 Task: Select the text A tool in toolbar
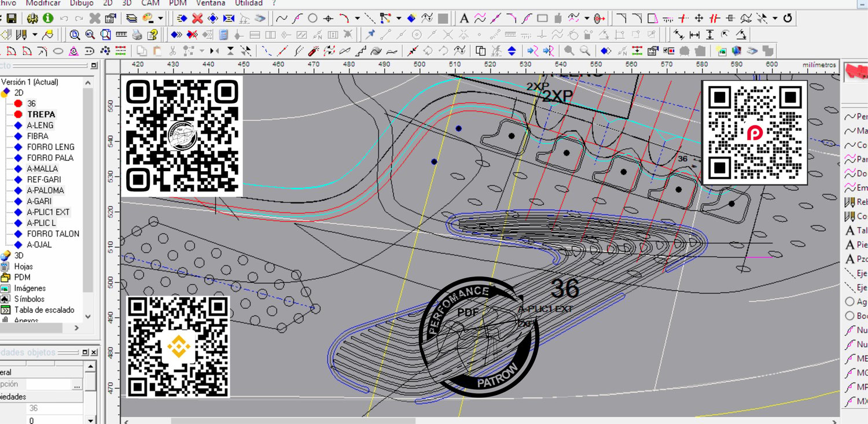coord(464,19)
